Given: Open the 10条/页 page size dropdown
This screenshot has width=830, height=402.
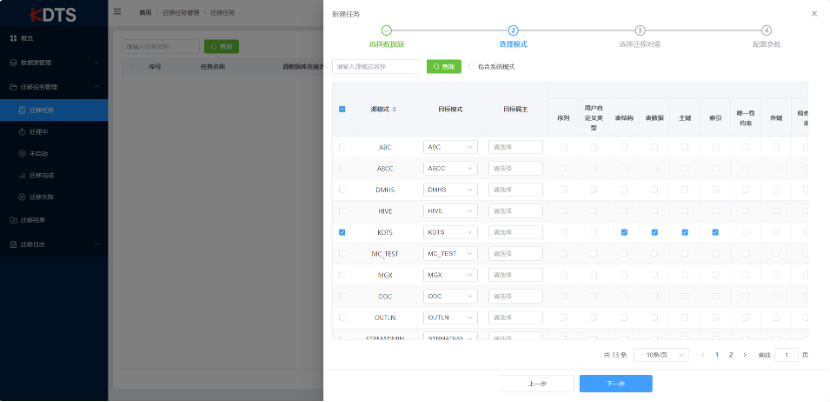Looking at the screenshot, I should pyautogui.click(x=661, y=355).
